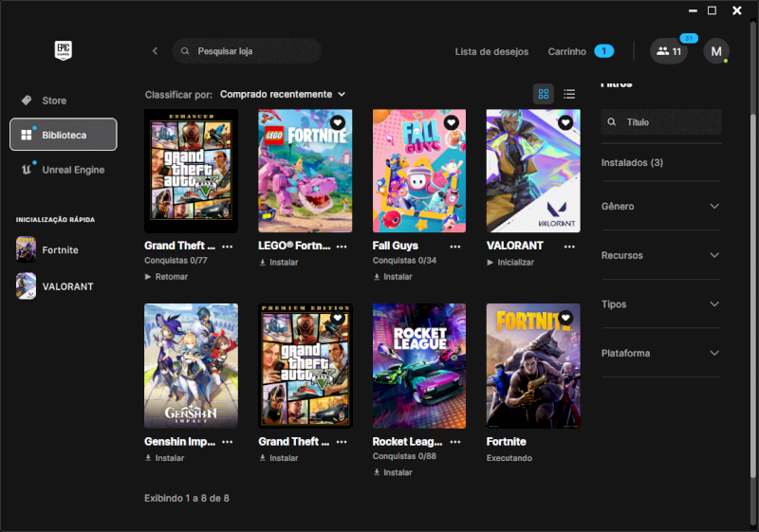Toggle favorite heart on Fall Guys cover
Image resolution: width=759 pixels, height=532 pixels.
click(x=452, y=122)
